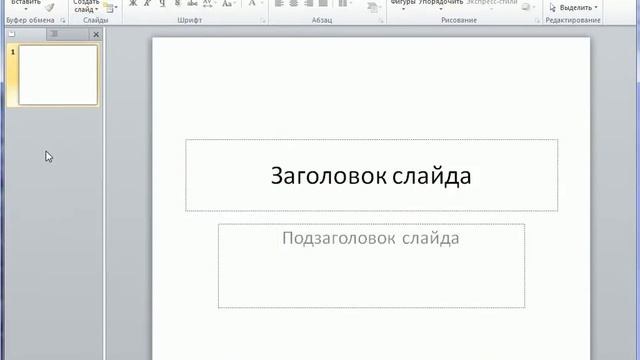Toggle bold Ж formatting

point(133,4)
